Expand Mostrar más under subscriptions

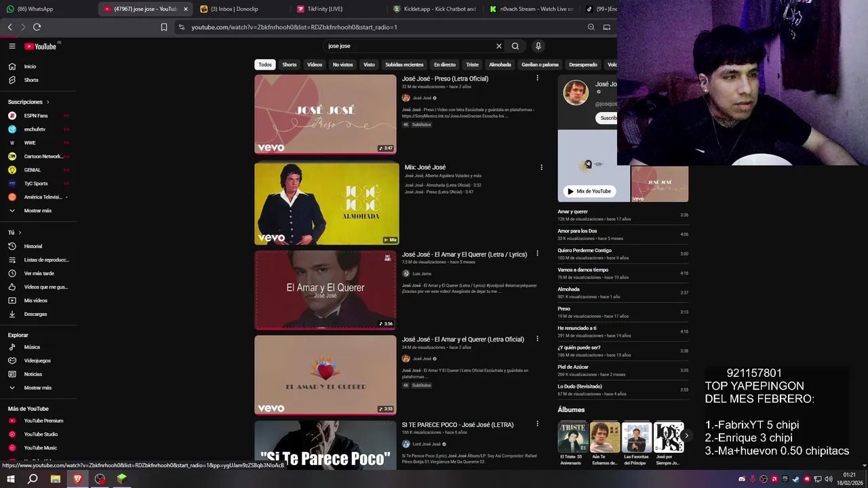[x=38, y=211]
